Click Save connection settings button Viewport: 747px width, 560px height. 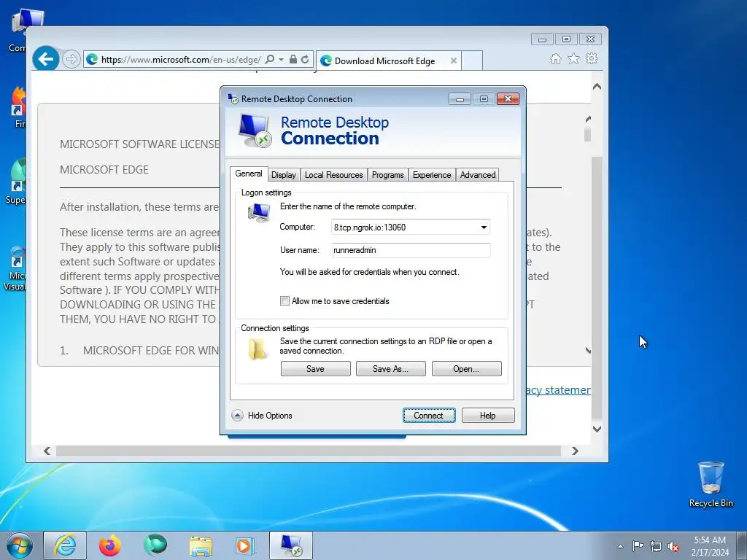tap(315, 368)
